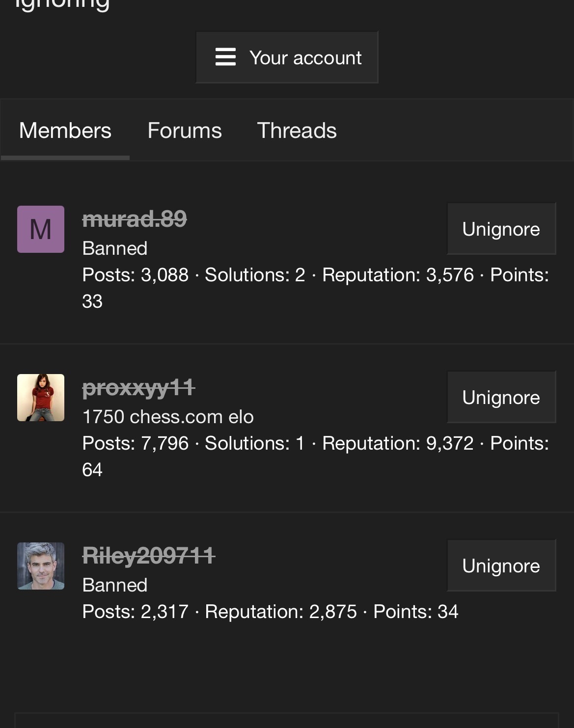Click Riley209711's Points: 34 text
The height and width of the screenshot is (728, 574).
[416, 611]
